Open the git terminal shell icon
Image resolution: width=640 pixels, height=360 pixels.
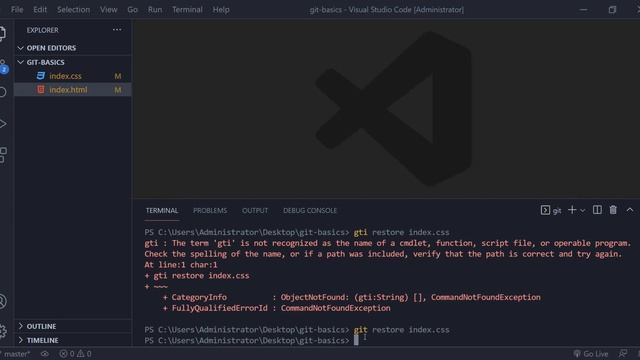545,210
